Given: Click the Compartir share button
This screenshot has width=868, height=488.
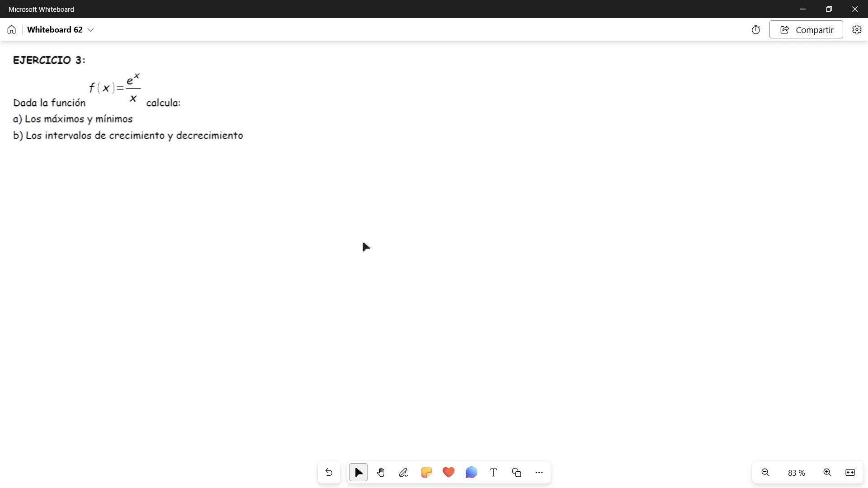Looking at the screenshot, I should click(806, 30).
